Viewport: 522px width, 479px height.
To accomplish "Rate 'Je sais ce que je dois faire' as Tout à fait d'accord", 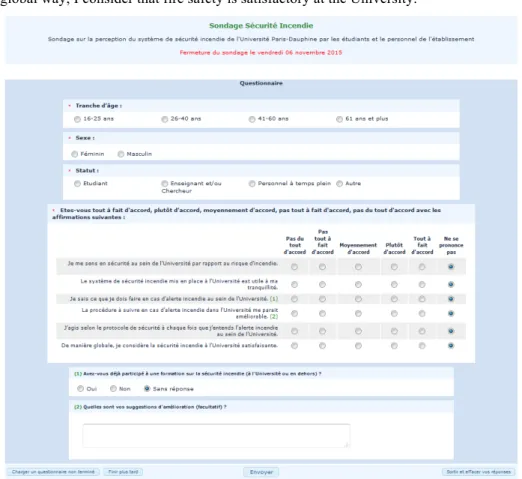I will tap(422, 299).
